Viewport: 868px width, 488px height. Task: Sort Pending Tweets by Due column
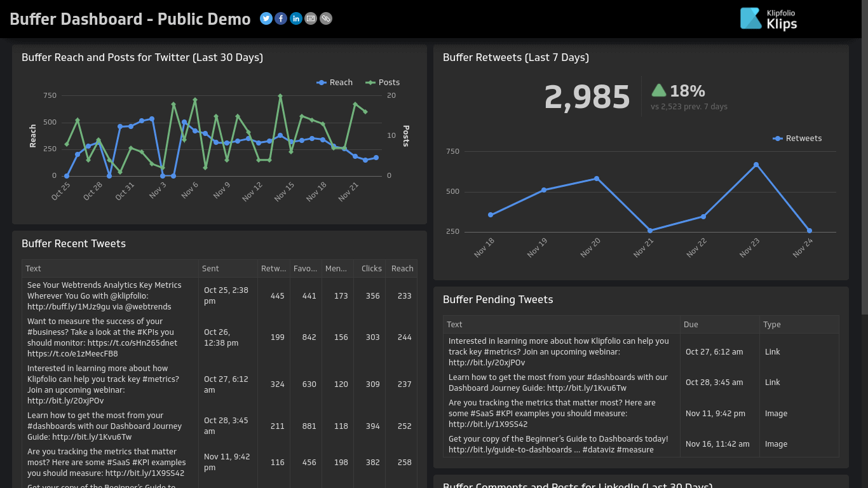tap(719, 325)
